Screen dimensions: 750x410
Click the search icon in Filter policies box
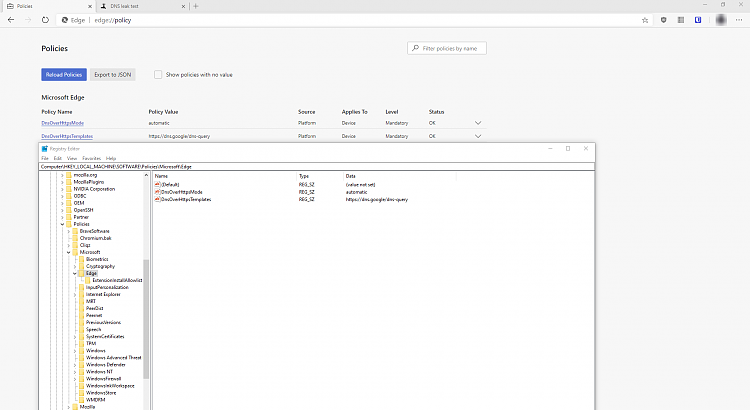(x=415, y=48)
